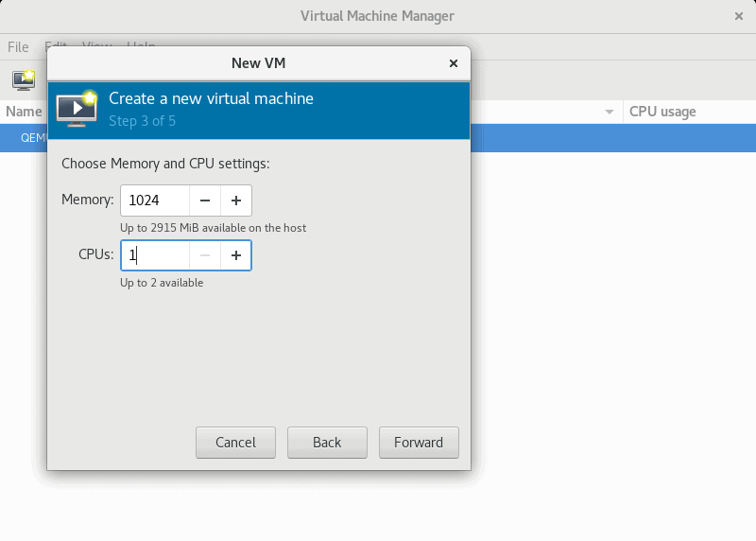756x541 pixels.
Task: Click the create new virtual machine toolbar icon
Action: click(x=24, y=80)
